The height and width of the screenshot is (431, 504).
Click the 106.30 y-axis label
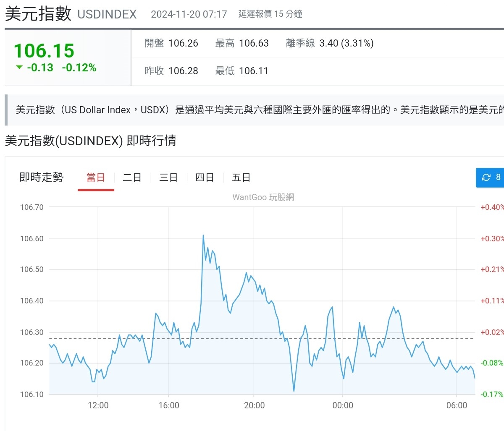pos(32,332)
